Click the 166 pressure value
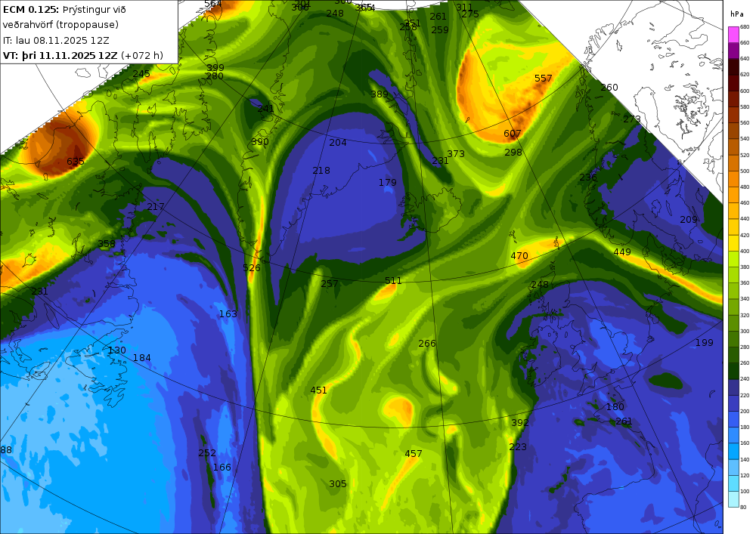Viewport: 756px width, 534px height. coord(222,467)
